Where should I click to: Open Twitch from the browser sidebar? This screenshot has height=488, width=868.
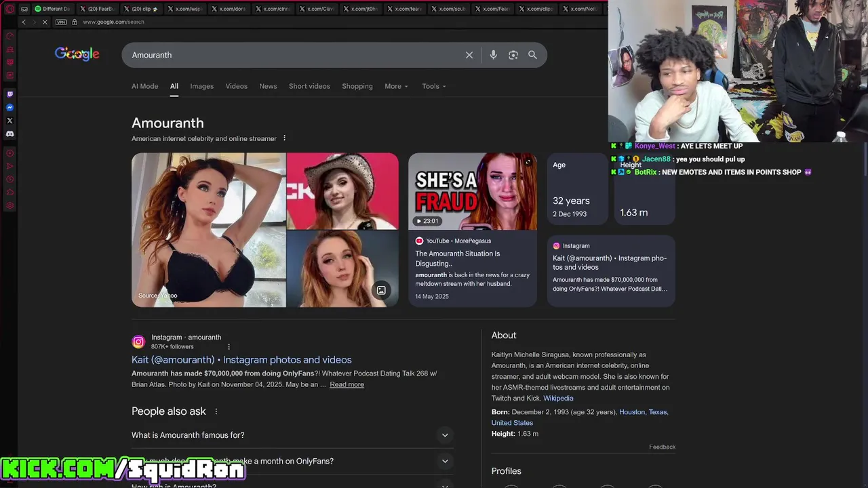pos(9,94)
